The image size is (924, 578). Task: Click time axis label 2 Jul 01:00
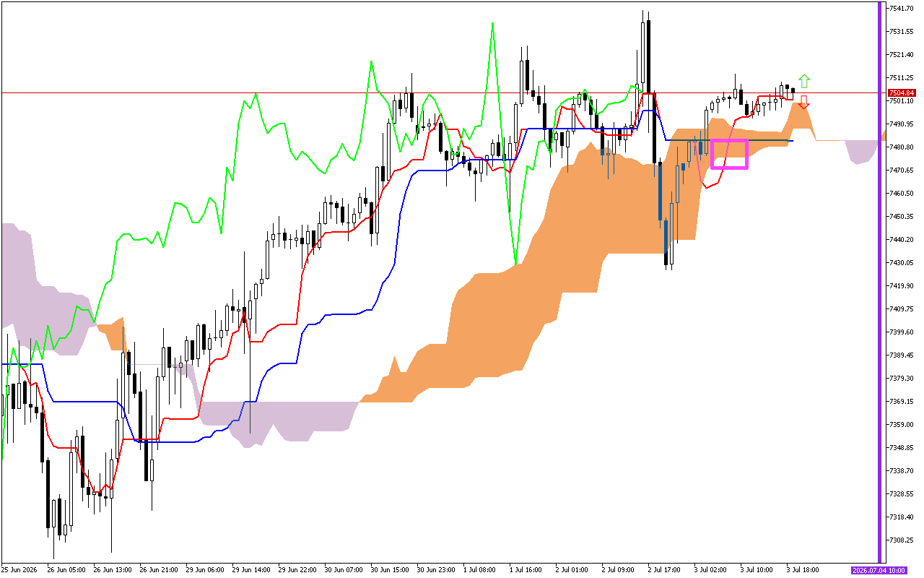[572, 570]
